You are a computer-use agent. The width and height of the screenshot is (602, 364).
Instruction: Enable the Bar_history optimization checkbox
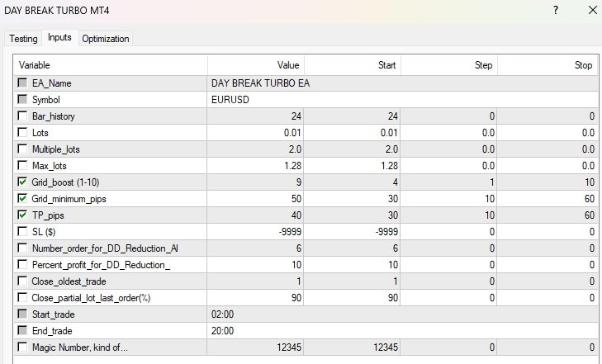coord(22,116)
